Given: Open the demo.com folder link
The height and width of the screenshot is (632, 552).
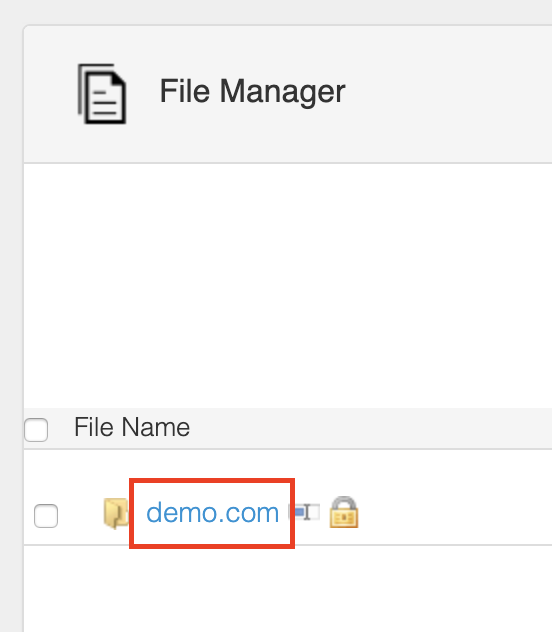Looking at the screenshot, I should click(x=212, y=513).
